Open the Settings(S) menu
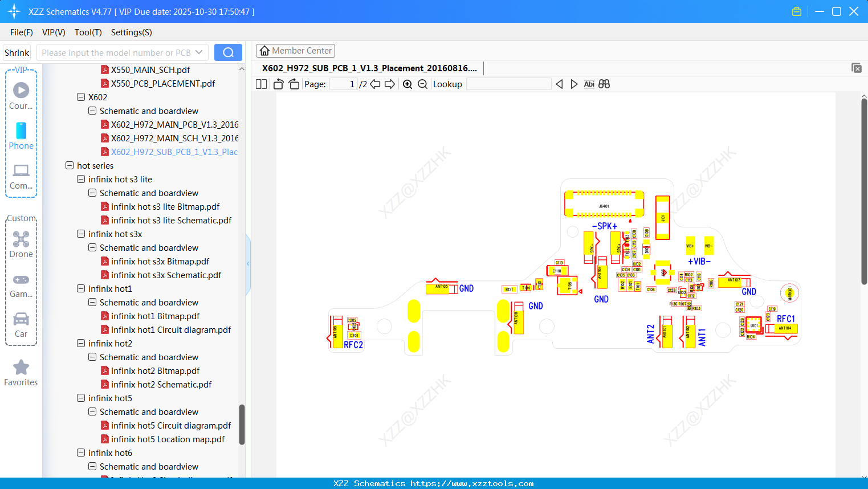The width and height of the screenshot is (868, 489). point(132,32)
